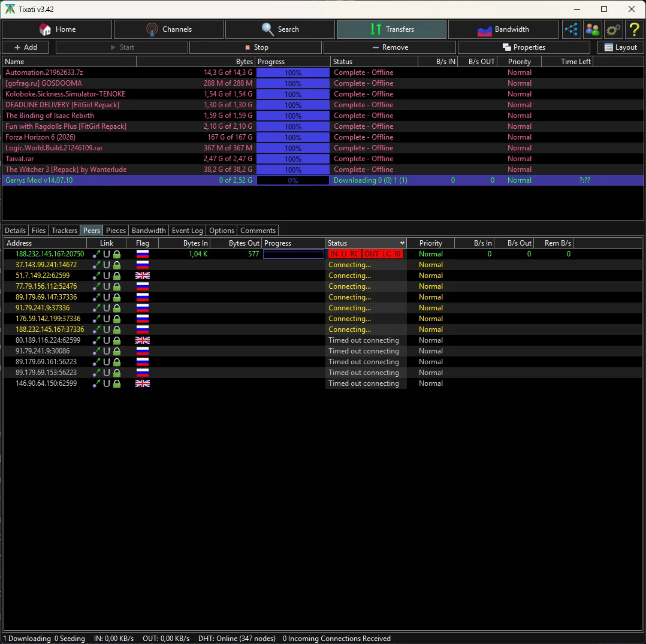Select The Witcher 3 [Repack] by Wanterlude
Viewport: 646px width, 644px height.
point(323,169)
